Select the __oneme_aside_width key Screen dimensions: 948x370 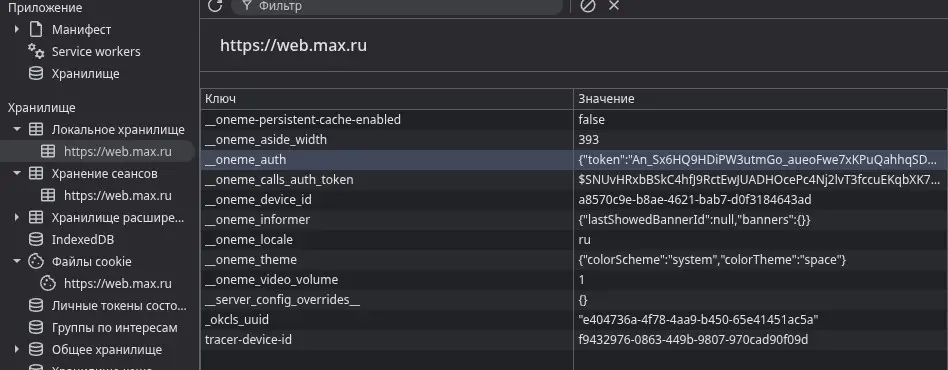(266, 140)
